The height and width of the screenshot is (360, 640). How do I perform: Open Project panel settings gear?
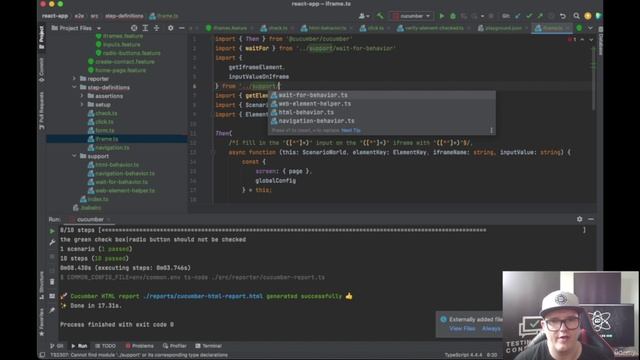[171, 28]
